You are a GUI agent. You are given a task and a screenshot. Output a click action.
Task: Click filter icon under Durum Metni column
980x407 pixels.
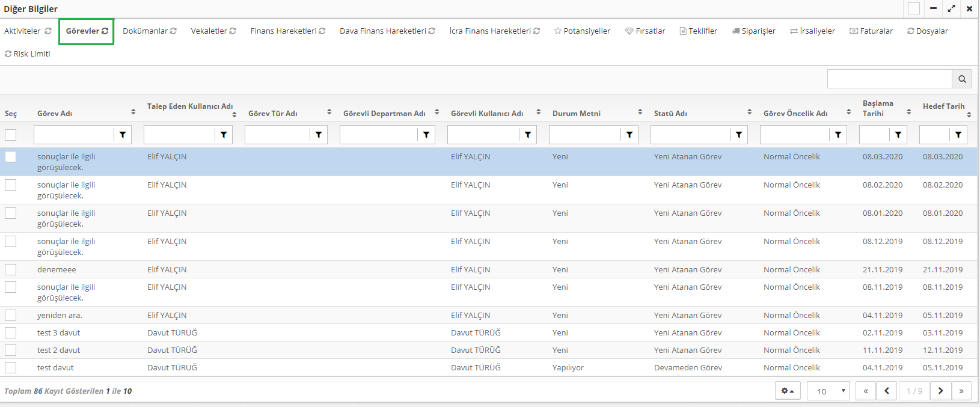tap(629, 135)
